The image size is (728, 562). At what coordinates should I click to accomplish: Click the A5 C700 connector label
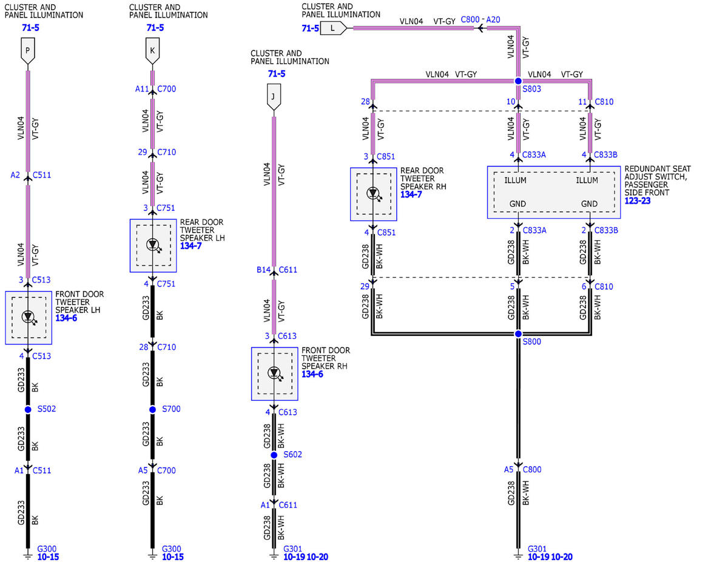click(157, 470)
